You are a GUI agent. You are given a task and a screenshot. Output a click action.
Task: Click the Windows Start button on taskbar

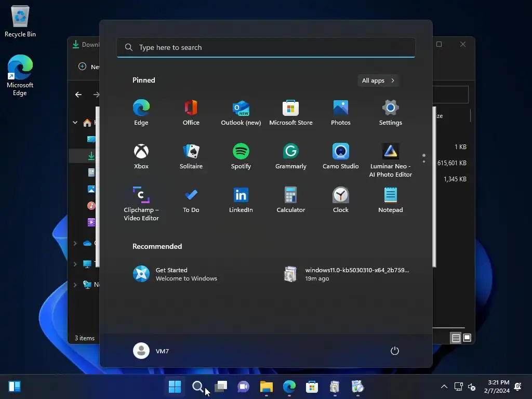point(175,387)
